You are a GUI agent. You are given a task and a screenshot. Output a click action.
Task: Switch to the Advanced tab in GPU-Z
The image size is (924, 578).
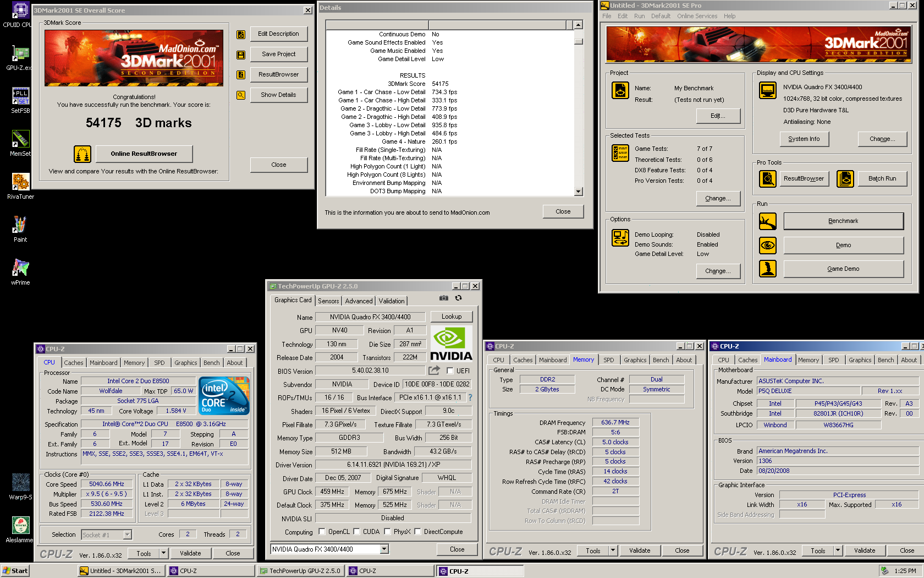(359, 301)
